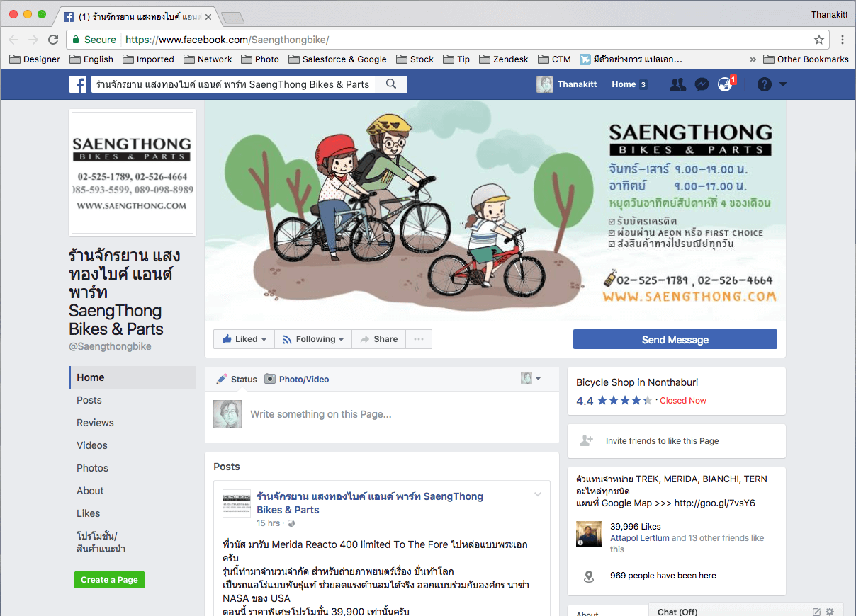Viewport: 856px width, 616px height.
Task: Open Other Bookmarks folder
Action: [806, 59]
